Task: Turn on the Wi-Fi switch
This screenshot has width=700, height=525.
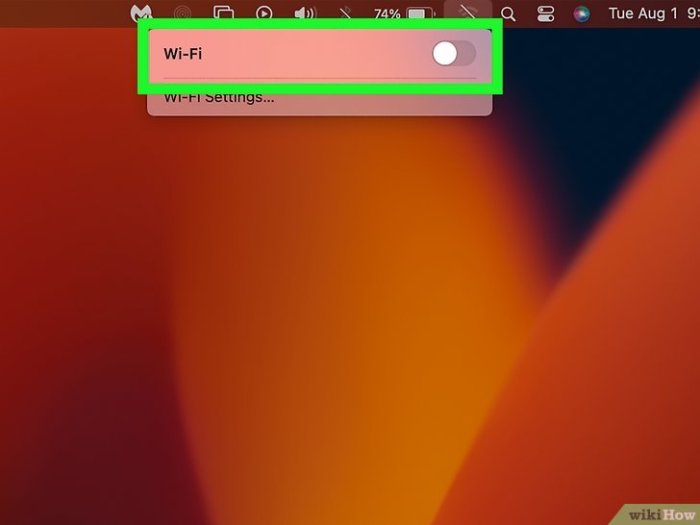Action: (454, 54)
